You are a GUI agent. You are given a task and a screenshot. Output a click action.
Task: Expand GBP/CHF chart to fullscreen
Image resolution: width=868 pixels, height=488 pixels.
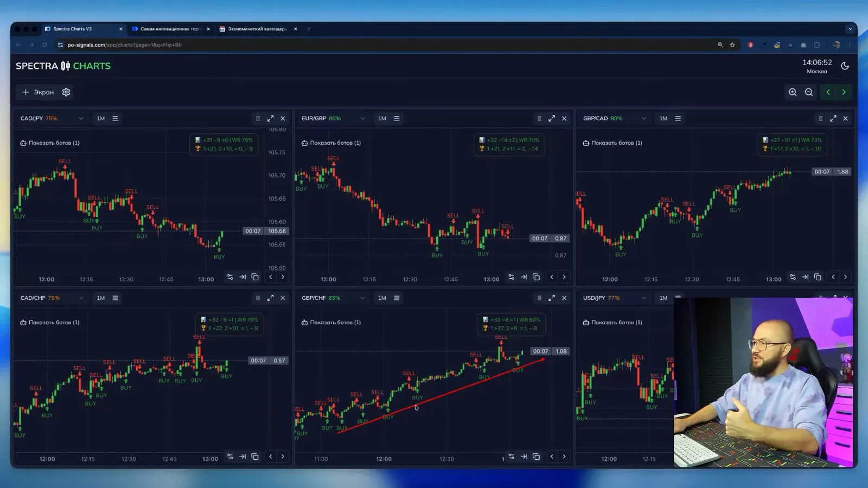[x=552, y=298]
